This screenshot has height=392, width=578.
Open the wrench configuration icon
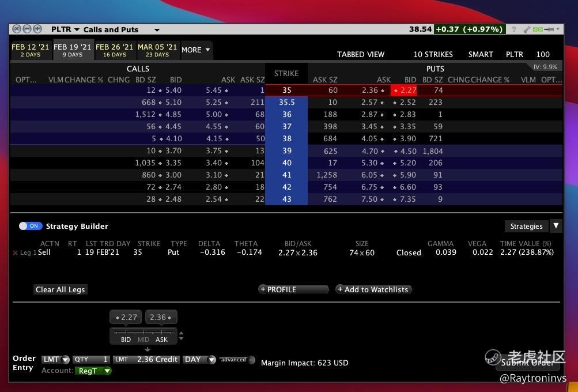pos(527,29)
